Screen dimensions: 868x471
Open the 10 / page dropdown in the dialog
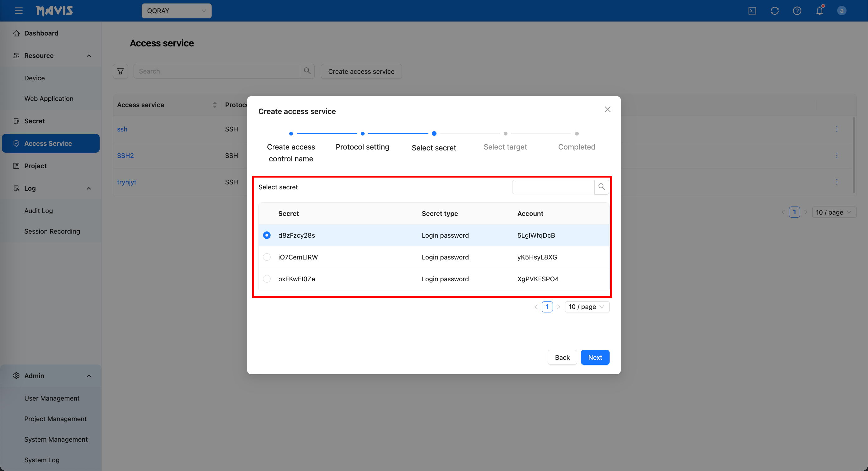click(x=587, y=307)
